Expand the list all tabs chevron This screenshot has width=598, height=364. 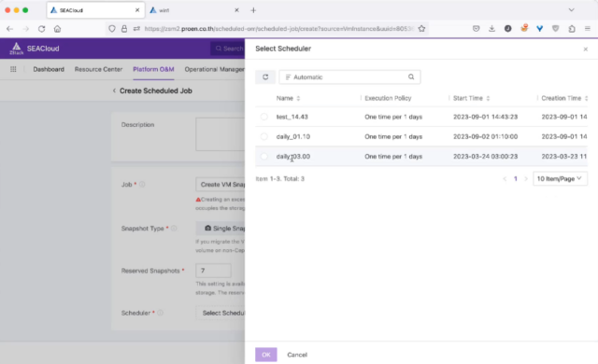pos(571,10)
